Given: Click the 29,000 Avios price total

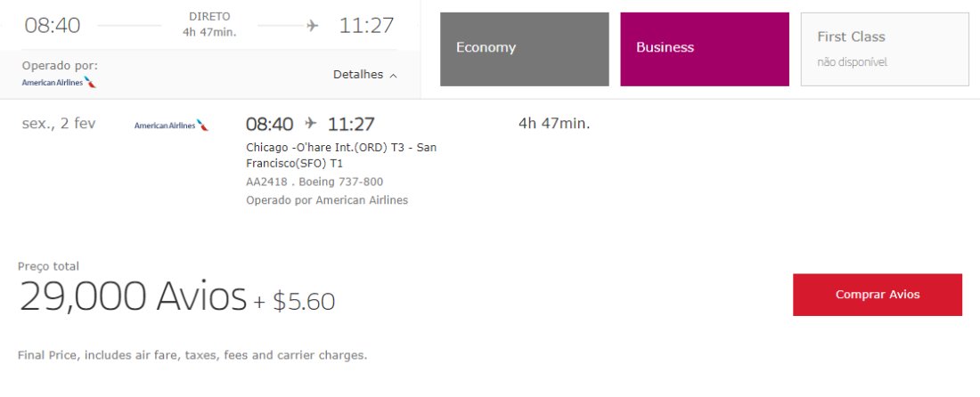Looking at the screenshot, I should [133, 296].
